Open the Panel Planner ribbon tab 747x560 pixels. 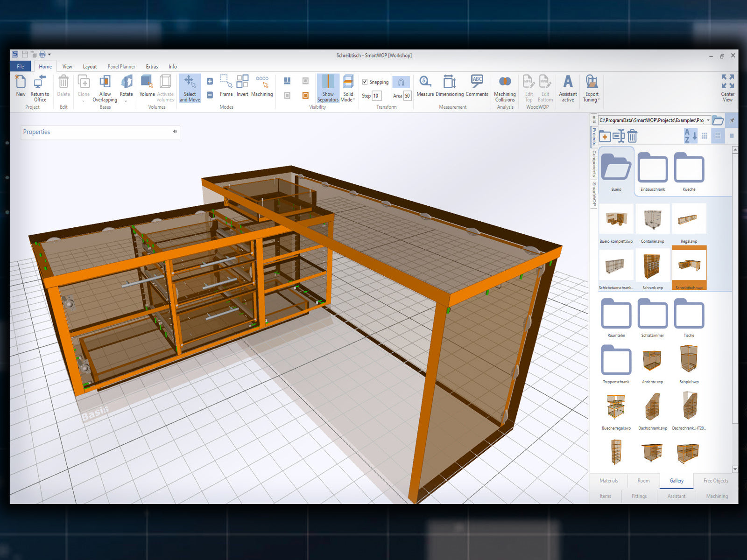[121, 67]
